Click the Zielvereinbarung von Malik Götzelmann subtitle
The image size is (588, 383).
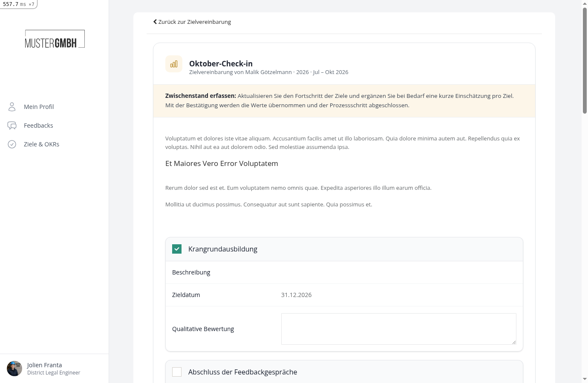click(268, 72)
